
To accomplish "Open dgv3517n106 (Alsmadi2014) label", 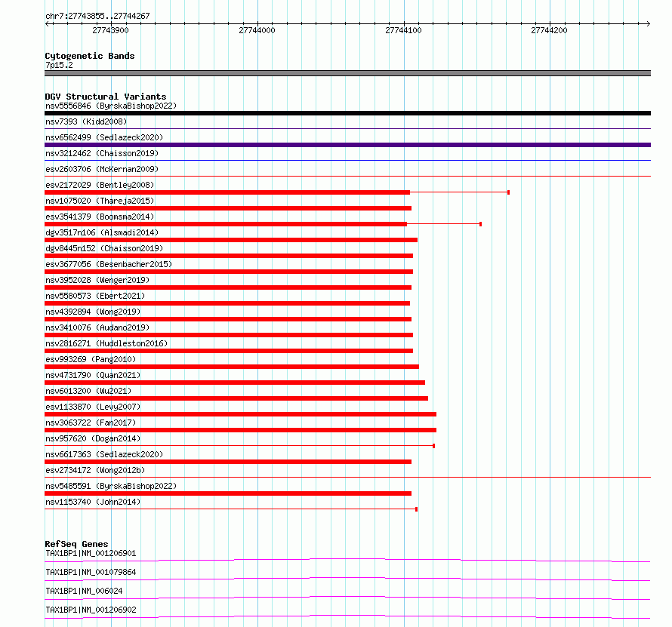I will (x=102, y=232).
